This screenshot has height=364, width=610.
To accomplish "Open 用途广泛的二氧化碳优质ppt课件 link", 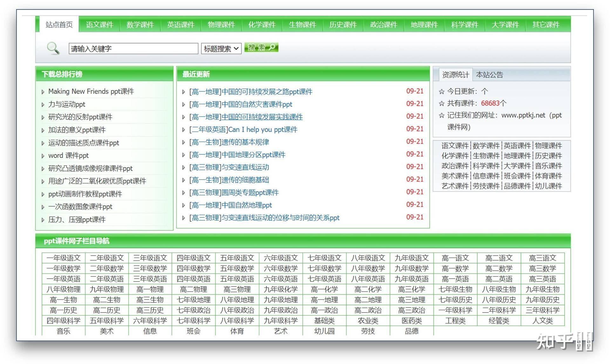I will pyautogui.click(x=97, y=181).
